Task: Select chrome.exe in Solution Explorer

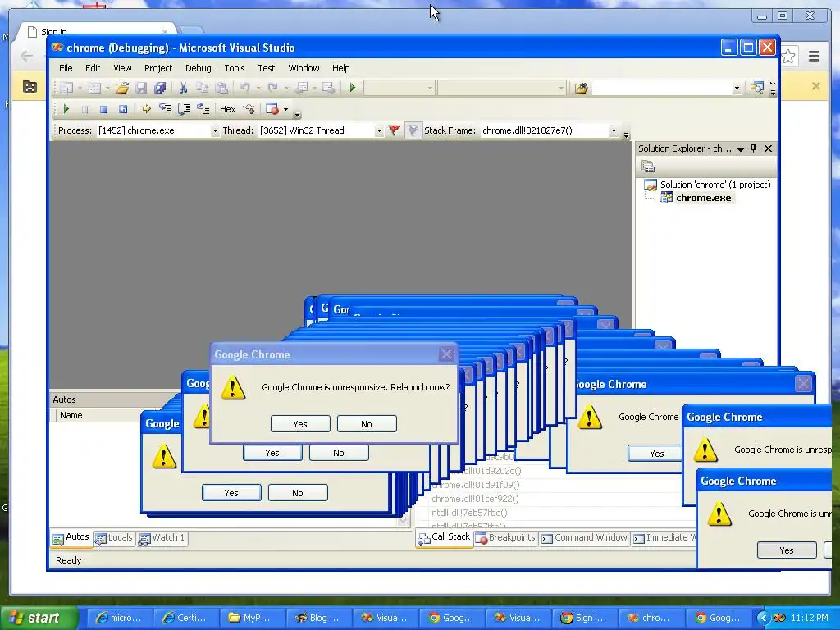Action: tap(703, 198)
